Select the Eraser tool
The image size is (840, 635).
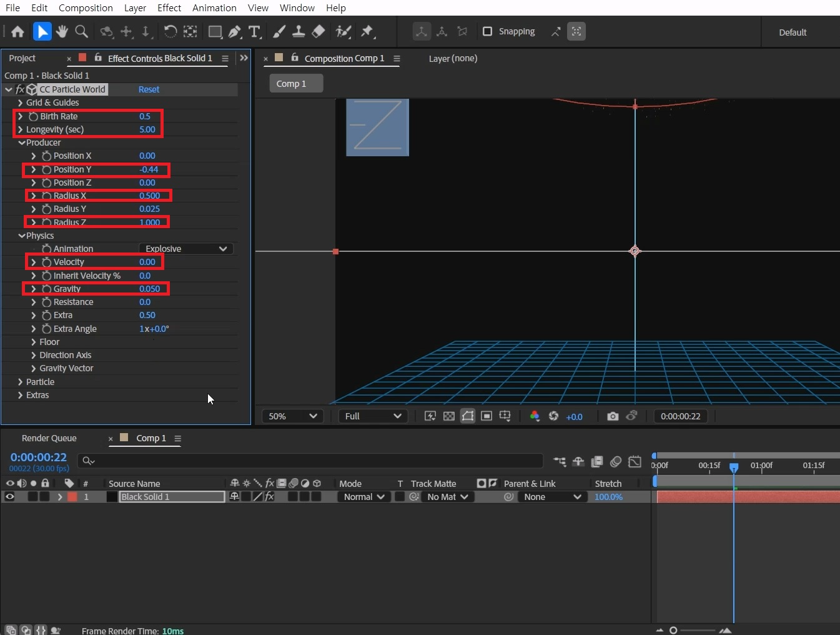pos(319,31)
